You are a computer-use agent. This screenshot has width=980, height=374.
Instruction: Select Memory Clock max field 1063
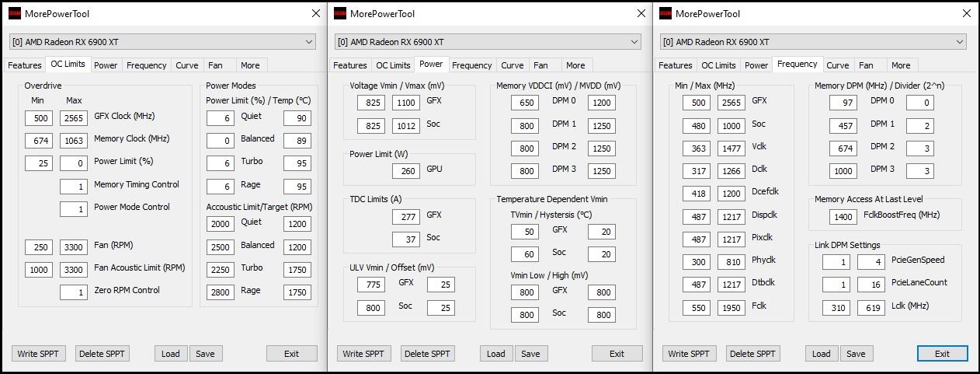tap(74, 141)
